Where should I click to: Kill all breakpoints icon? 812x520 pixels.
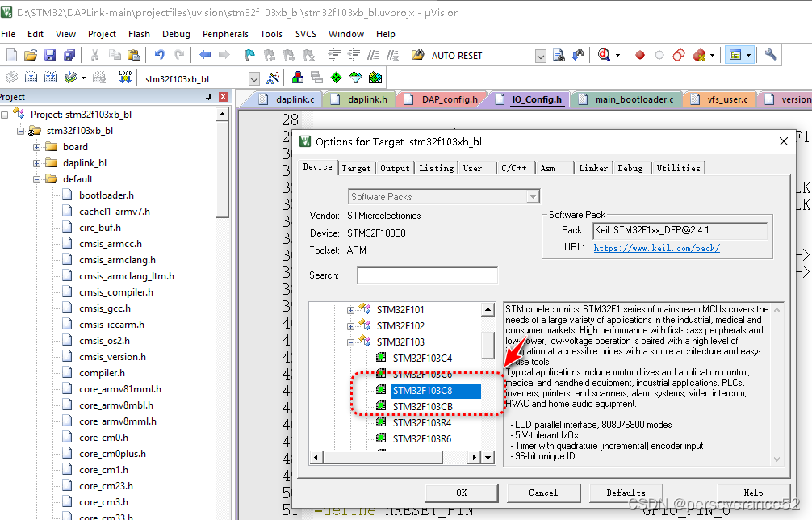pos(699,55)
